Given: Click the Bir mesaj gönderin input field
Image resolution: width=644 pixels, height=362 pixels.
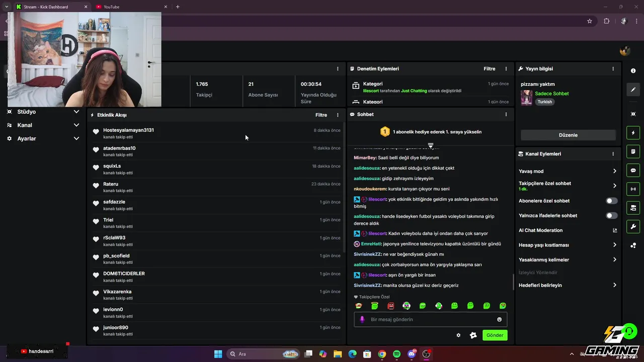Looking at the screenshot, I should point(430,319).
